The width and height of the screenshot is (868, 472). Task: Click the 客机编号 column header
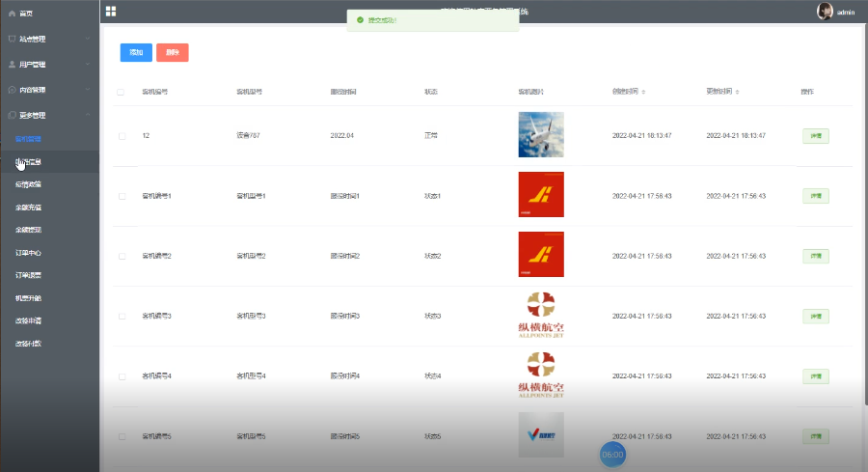(154, 92)
